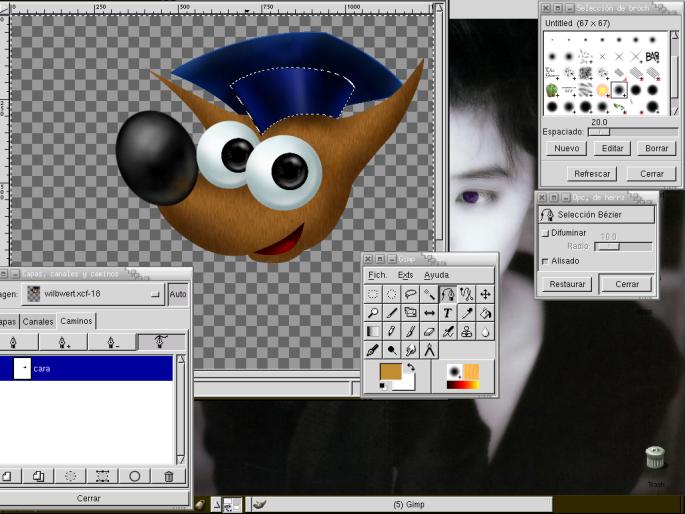Select the add-point pen tool in Caminos
Image resolution: width=685 pixels, height=514 pixels.
(x=66, y=342)
